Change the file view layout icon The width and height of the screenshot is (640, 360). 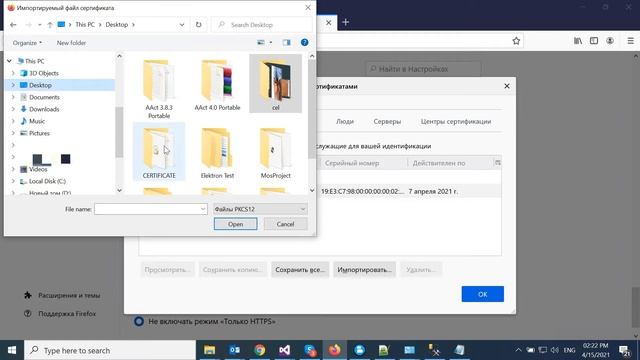pyautogui.click(x=261, y=42)
